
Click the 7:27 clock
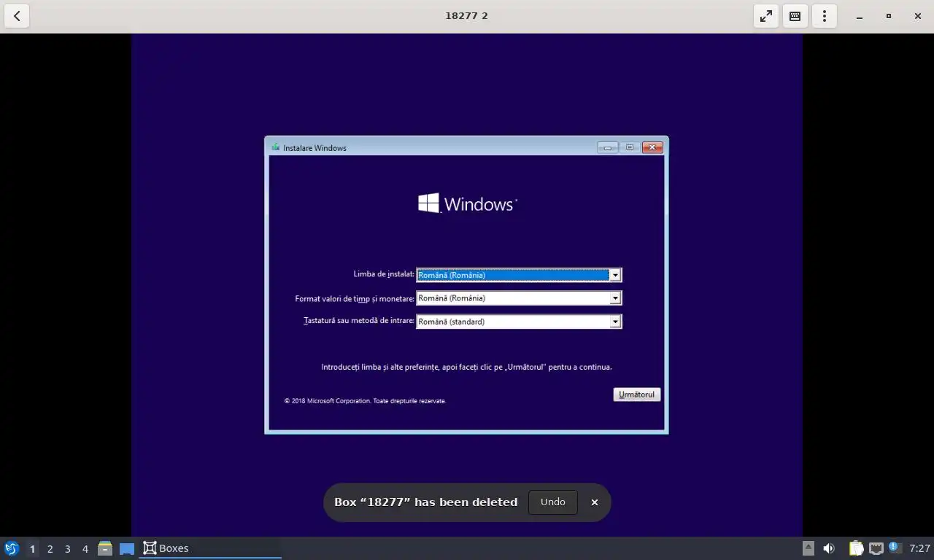point(919,548)
